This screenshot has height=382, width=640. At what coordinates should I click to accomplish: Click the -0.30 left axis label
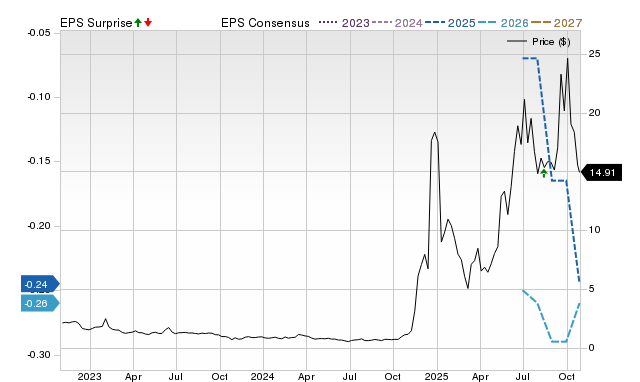pyautogui.click(x=39, y=355)
